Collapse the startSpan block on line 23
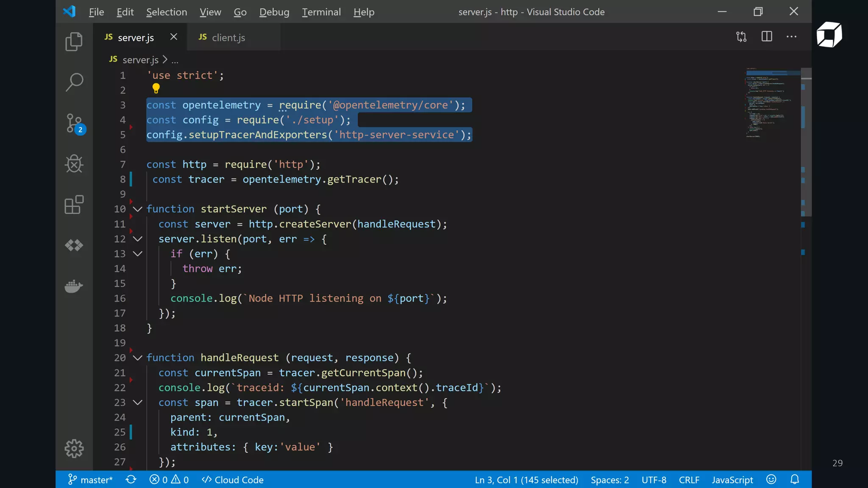Image resolution: width=868 pixels, height=488 pixels. pyautogui.click(x=138, y=402)
